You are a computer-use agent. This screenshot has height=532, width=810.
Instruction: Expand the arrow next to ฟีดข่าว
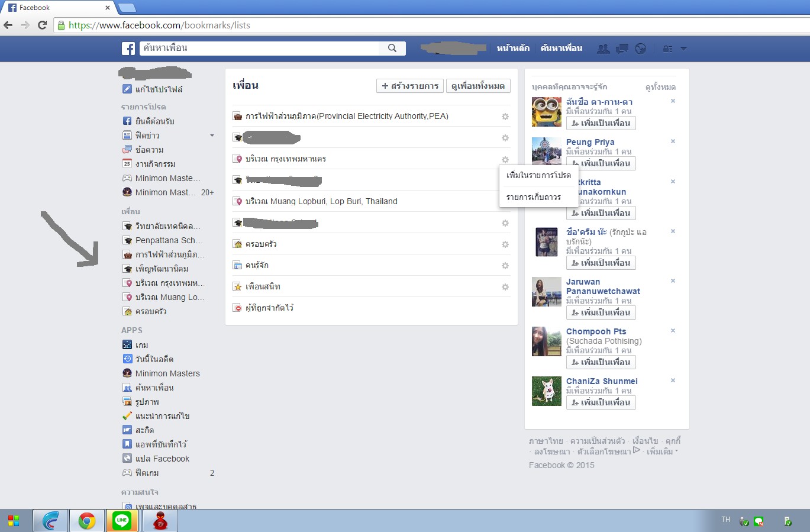coord(212,136)
